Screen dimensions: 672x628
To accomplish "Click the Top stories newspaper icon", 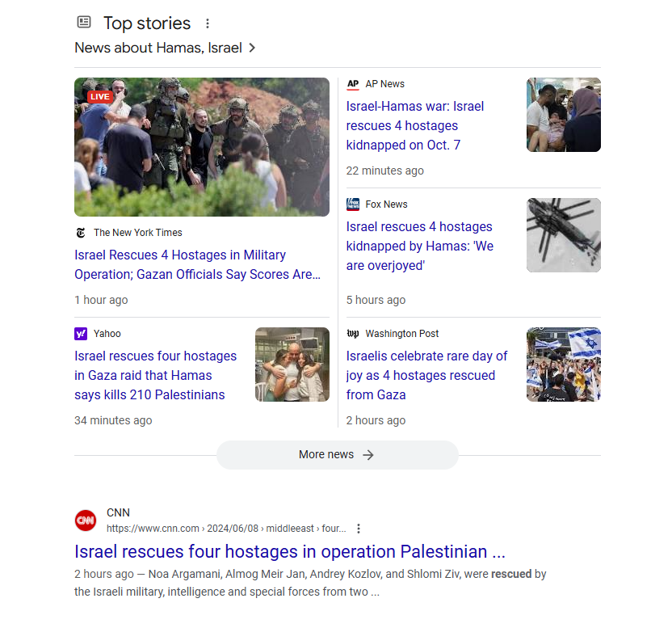I will [x=84, y=22].
